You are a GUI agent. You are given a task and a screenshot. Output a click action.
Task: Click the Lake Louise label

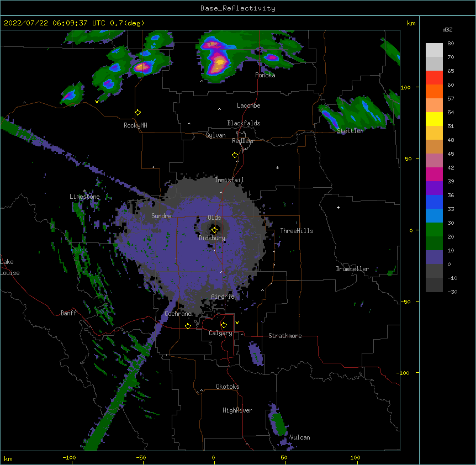(x=10, y=267)
